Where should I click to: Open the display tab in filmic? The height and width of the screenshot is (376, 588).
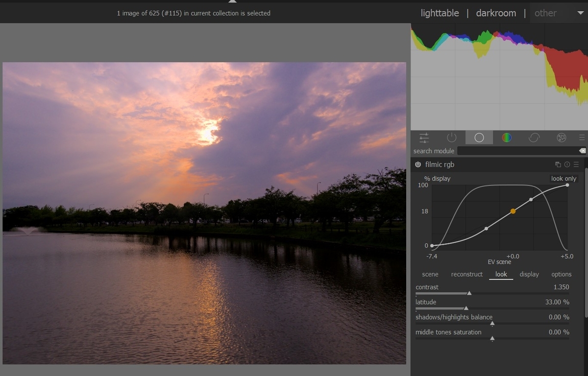click(529, 274)
